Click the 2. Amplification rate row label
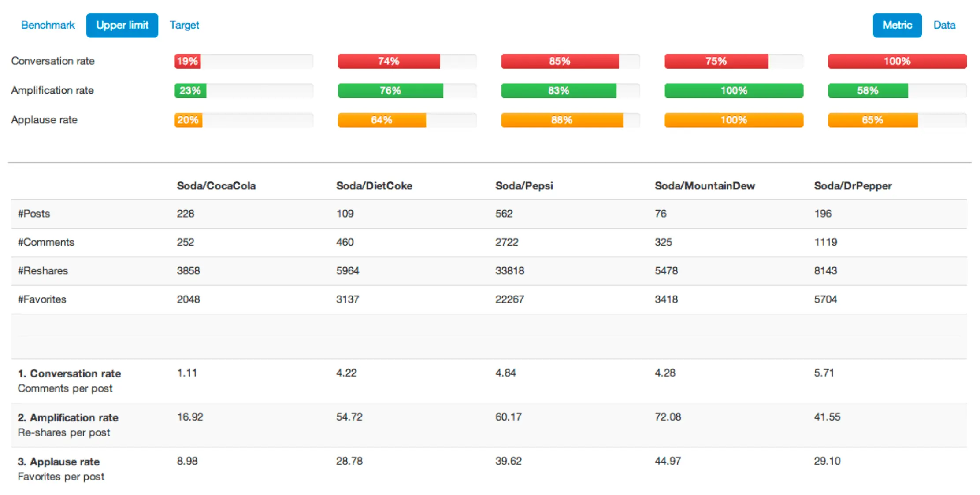This screenshot has height=495, width=980. pos(68,417)
